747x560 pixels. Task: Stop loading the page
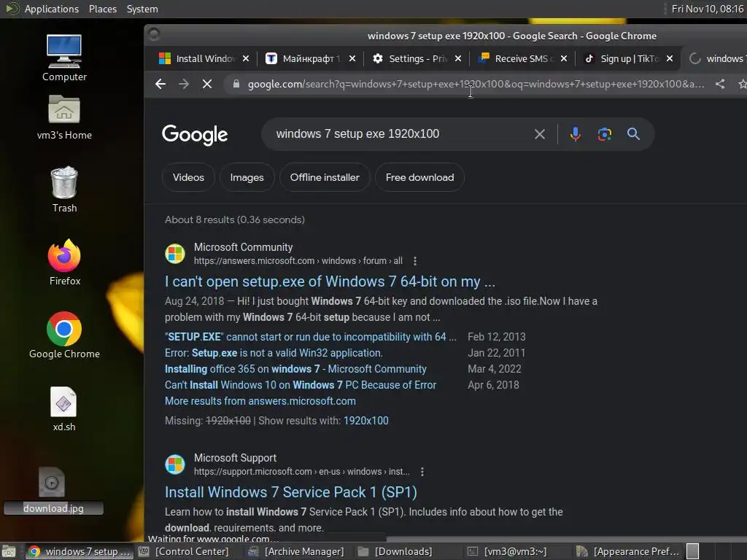click(206, 85)
